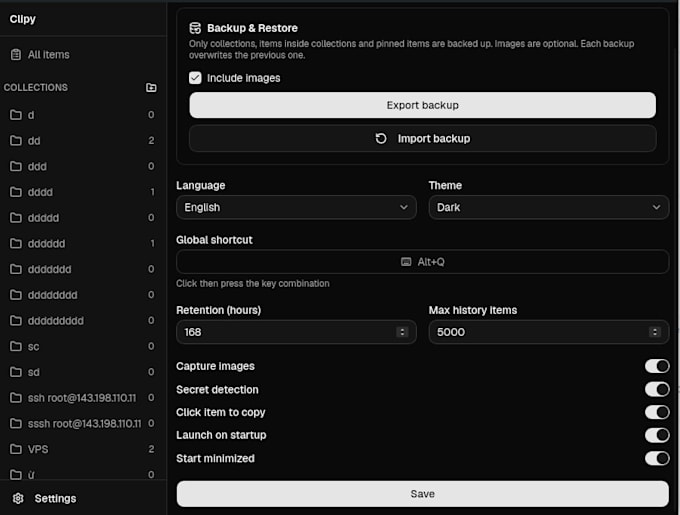Click the item count 2 beside dd
Screen dimensions: 680x515
point(151,140)
